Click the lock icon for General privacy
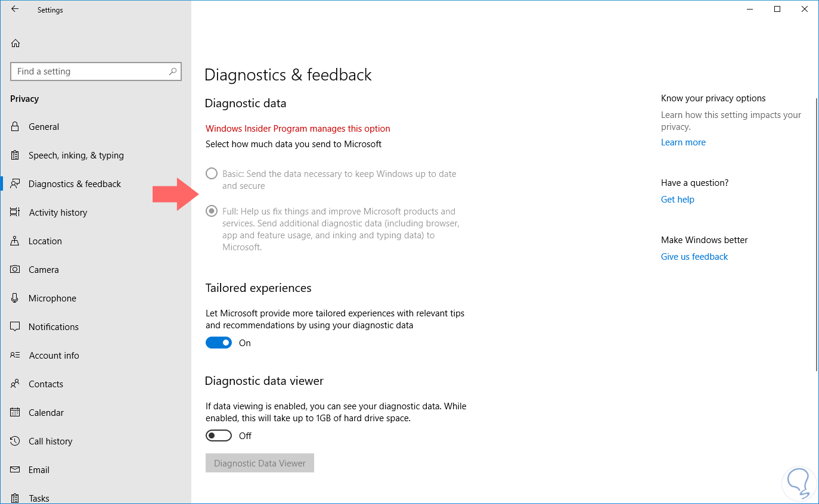Viewport: 819px width, 504px height. (x=15, y=126)
